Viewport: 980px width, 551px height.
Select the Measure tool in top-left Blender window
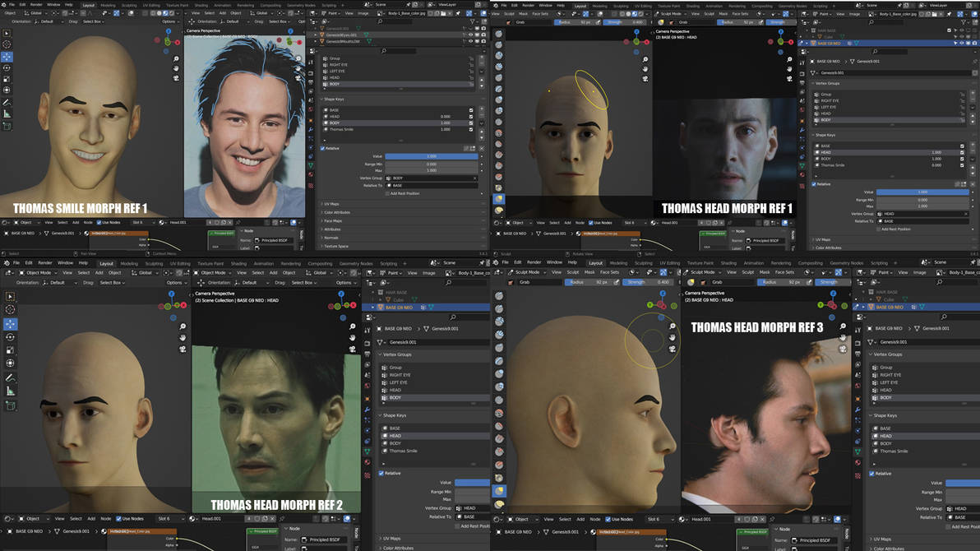[x=7, y=113]
